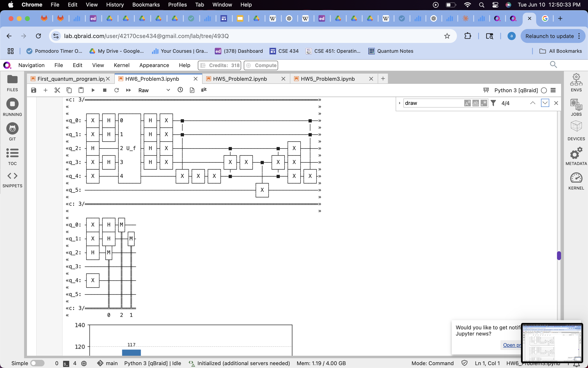Bookmark this page with star icon
This screenshot has width=588, height=368.
pyautogui.click(x=447, y=36)
